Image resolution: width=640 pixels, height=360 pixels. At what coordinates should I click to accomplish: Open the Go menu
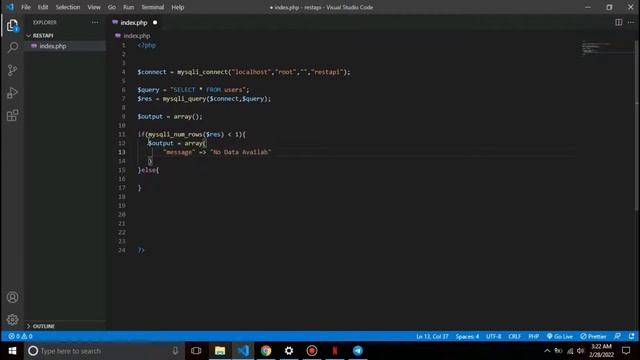point(112,7)
